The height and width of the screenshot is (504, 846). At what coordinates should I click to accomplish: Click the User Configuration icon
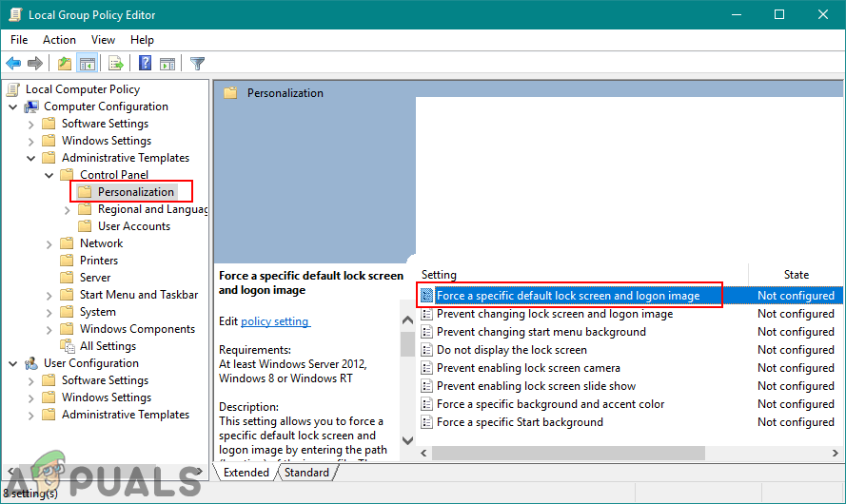pos(31,363)
